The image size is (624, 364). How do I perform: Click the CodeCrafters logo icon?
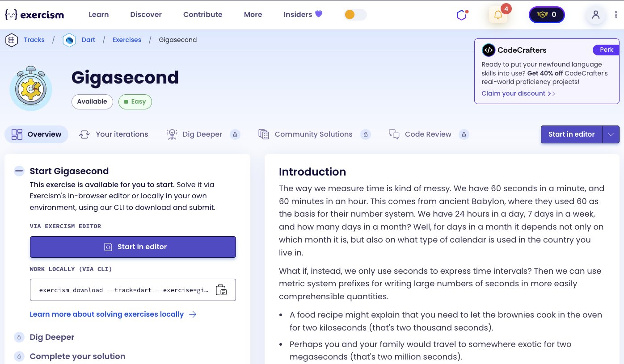click(x=489, y=50)
